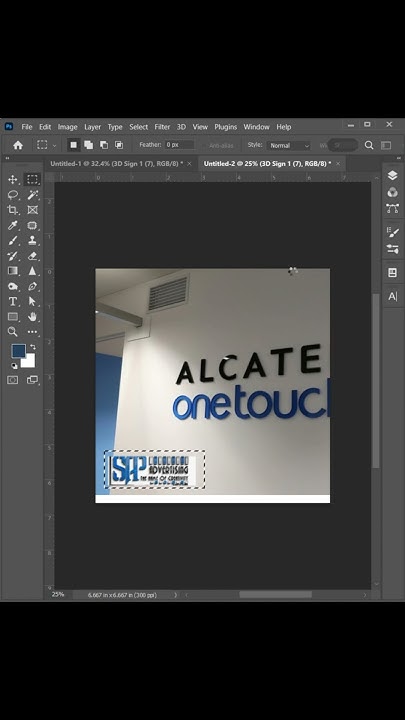Select the Zoom tool
This screenshot has height=720, width=405.
13,332
